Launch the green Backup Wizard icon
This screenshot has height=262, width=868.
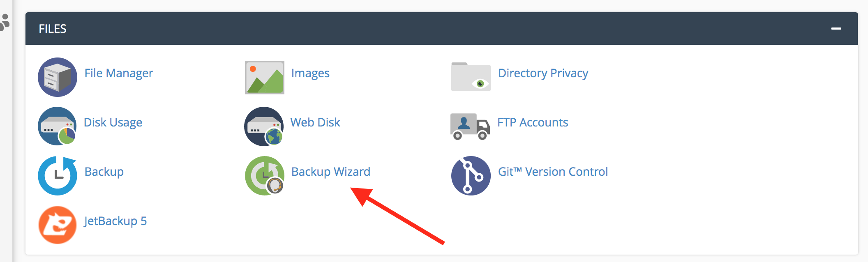[x=265, y=175]
